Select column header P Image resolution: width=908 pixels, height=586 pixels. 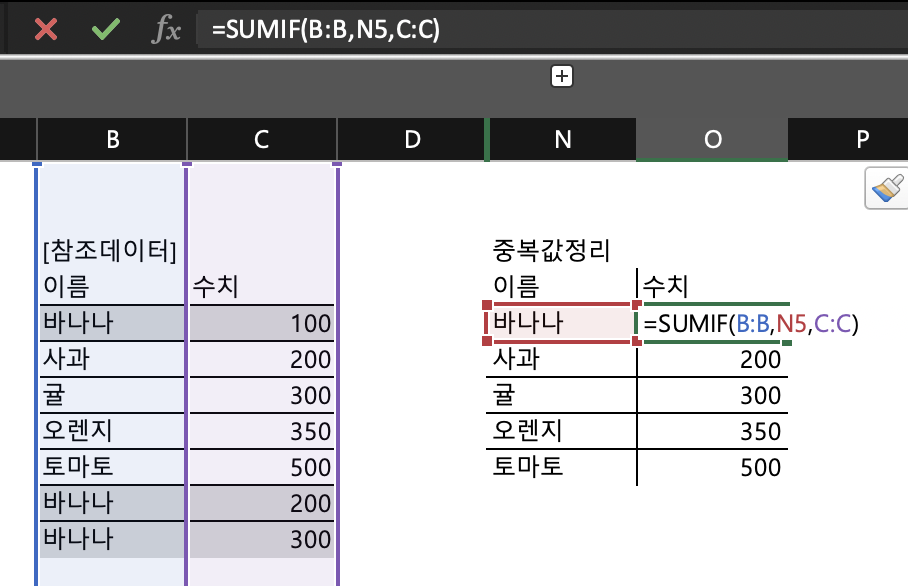(861, 140)
